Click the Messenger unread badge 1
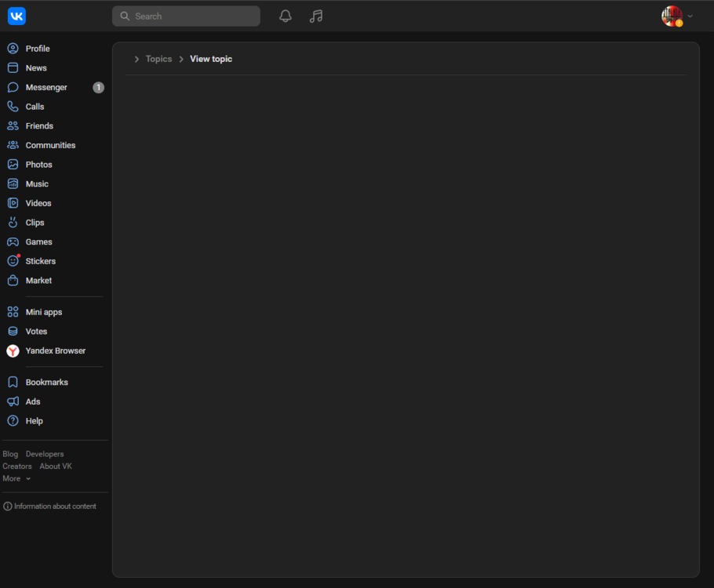 tap(98, 87)
